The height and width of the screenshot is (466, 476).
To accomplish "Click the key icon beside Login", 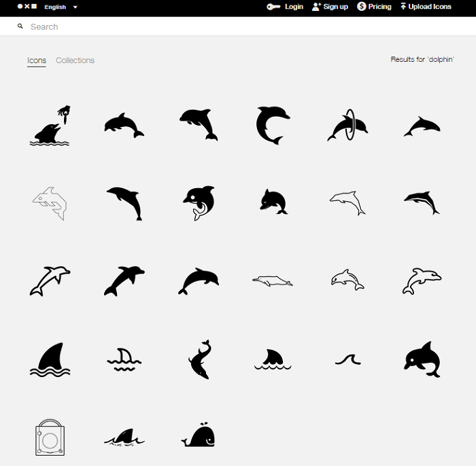I will [273, 7].
